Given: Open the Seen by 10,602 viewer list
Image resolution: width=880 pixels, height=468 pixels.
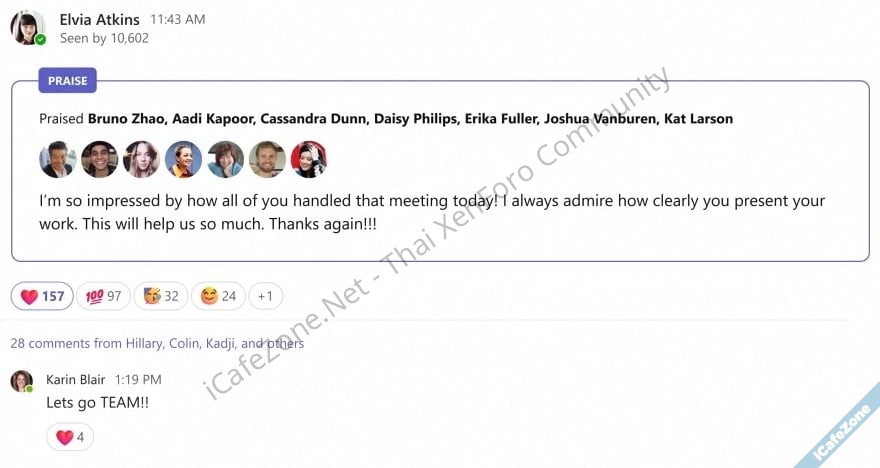Looking at the screenshot, I should (x=104, y=38).
